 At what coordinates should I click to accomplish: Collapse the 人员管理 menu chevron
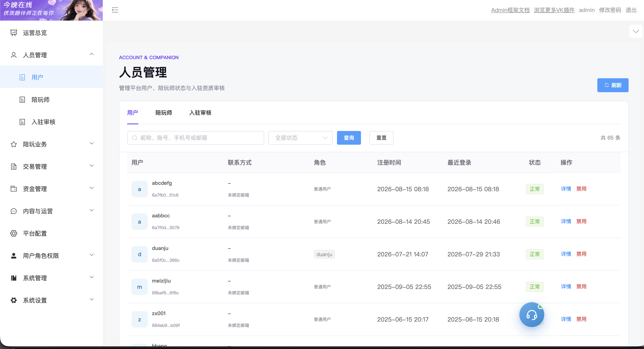(92, 54)
